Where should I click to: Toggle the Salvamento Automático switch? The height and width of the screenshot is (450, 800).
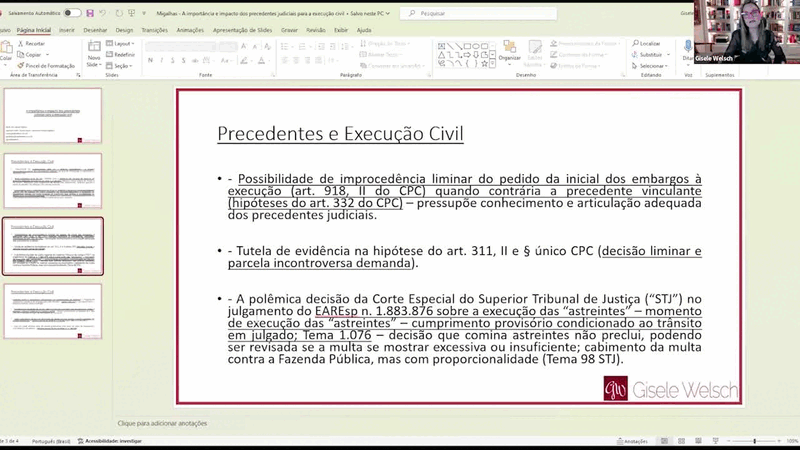click(72, 13)
